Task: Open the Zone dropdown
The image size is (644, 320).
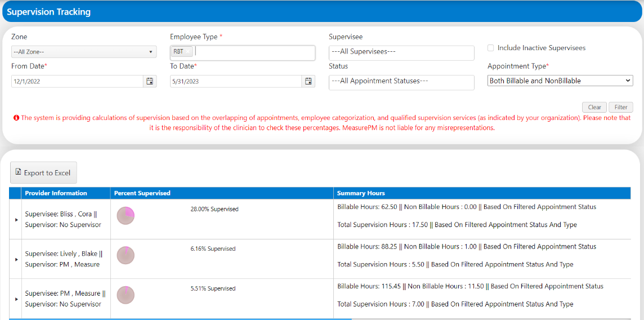Action: tap(84, 52)
